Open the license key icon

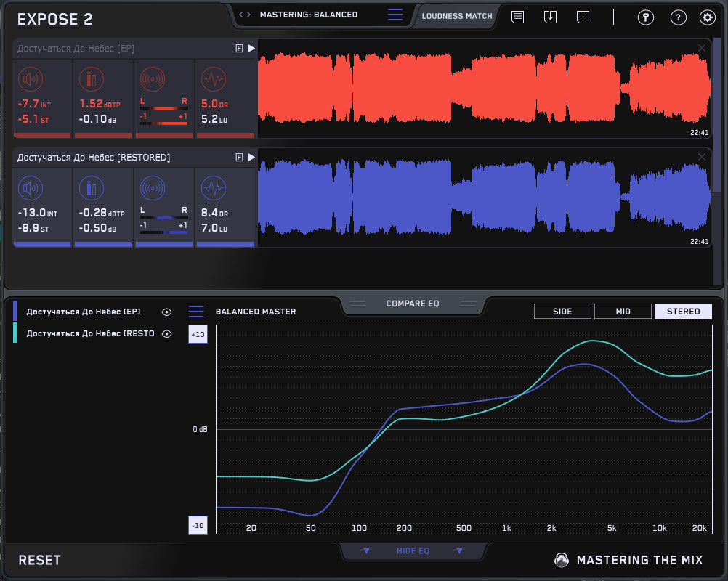[645, 17]
